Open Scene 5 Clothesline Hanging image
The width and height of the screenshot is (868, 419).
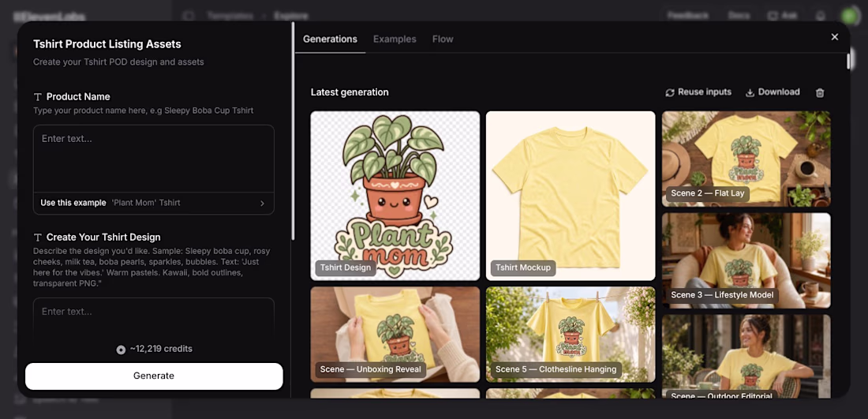click(x=571, y=335)
